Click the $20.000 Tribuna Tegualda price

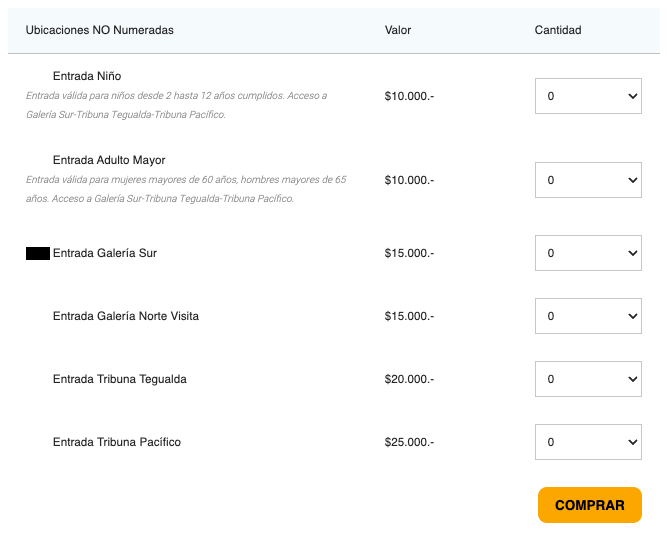[x=409, y=379]
